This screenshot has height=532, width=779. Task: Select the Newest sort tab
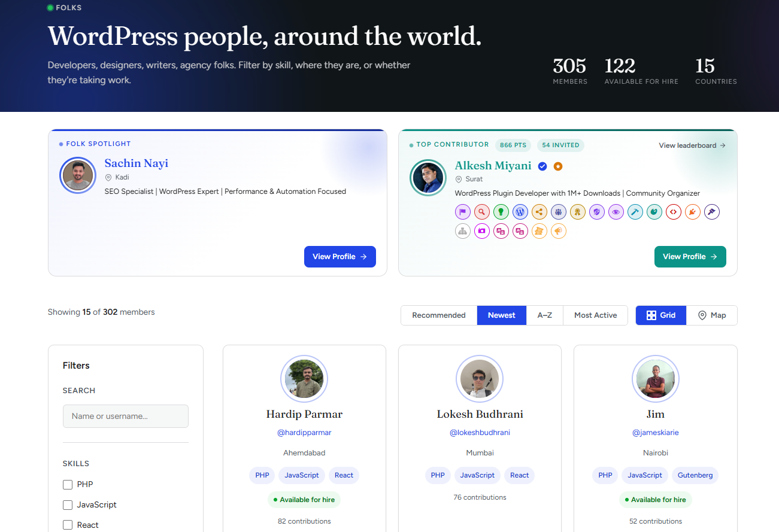(502, 315)
